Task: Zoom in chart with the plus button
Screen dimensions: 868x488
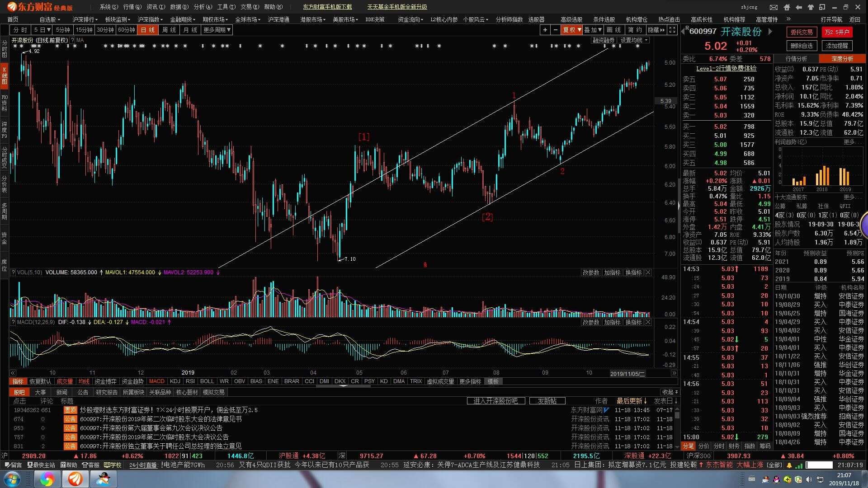Action: (x=545, y=30)
